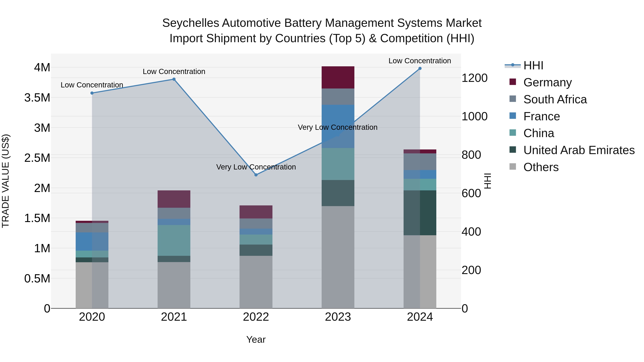Click the Low Concentration label above 2024
This screenshot has width=644, height=362.
pyautogui.click(x=420, y=61)
